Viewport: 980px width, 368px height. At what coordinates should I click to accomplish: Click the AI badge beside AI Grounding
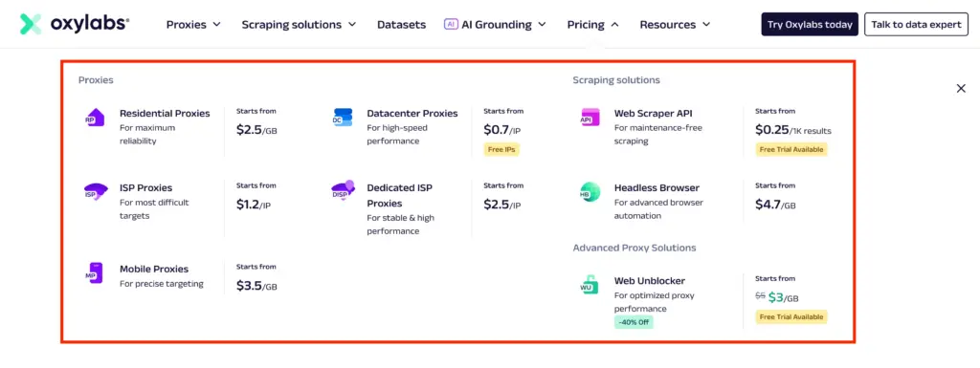[x=451, y=24]
